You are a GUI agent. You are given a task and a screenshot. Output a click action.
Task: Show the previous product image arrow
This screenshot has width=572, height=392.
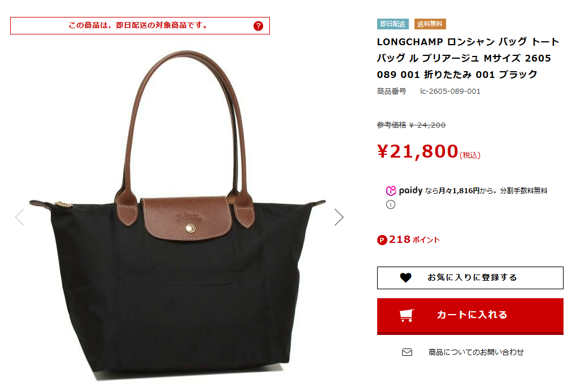pyautogui.click(x=20, y=217)
